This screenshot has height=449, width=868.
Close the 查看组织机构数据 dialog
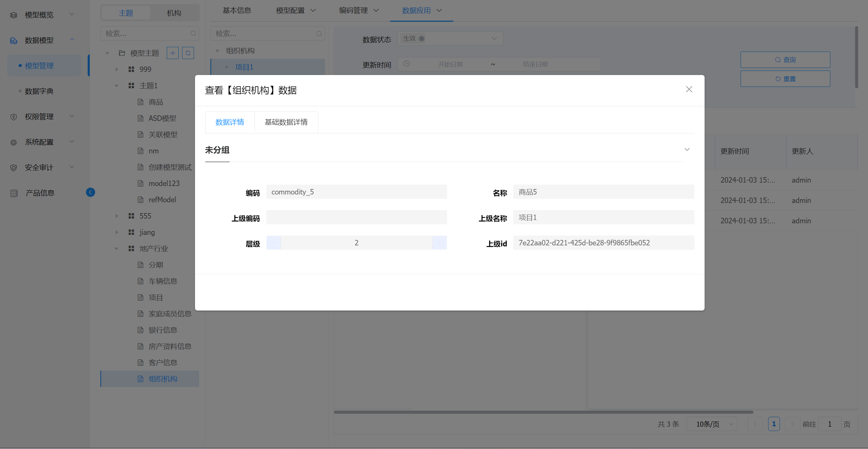(689, 89)
